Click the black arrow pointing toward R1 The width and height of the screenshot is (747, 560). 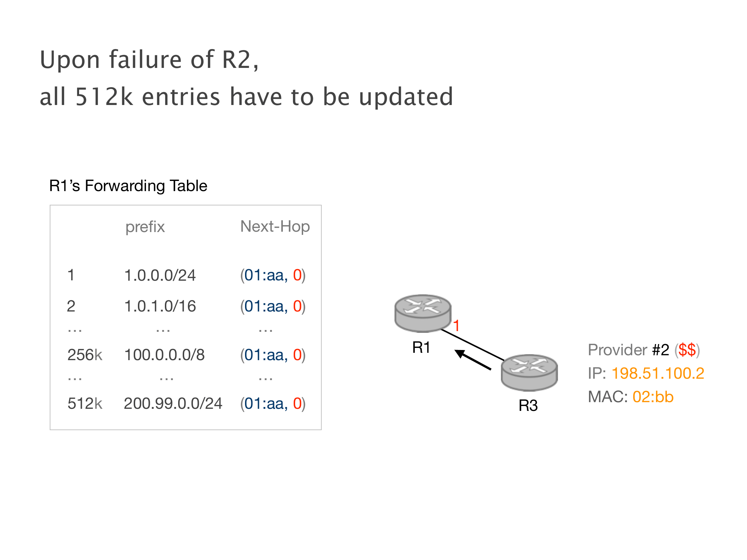click(473, 359)
